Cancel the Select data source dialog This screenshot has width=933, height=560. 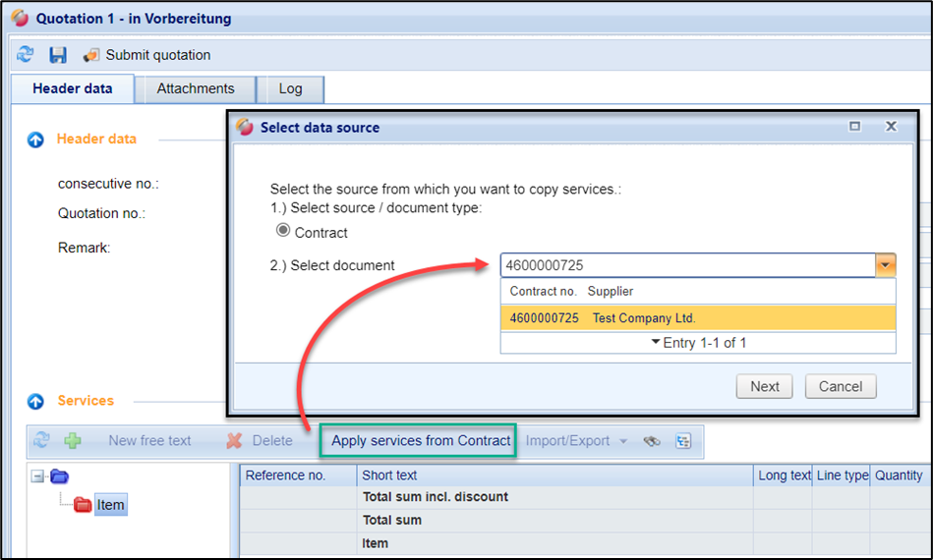click(x=840, y=386)
